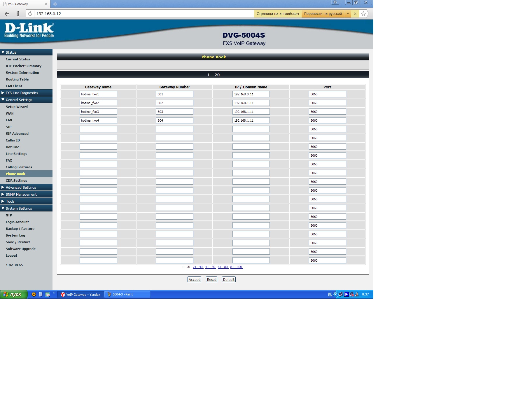Click the gateway number field containing 602
This screenshot has width=532, height=399.
[x=175, y=103]
